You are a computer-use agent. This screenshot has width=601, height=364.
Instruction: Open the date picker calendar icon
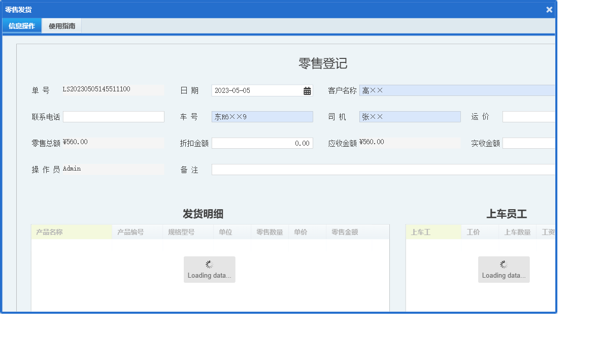[306, 90]
